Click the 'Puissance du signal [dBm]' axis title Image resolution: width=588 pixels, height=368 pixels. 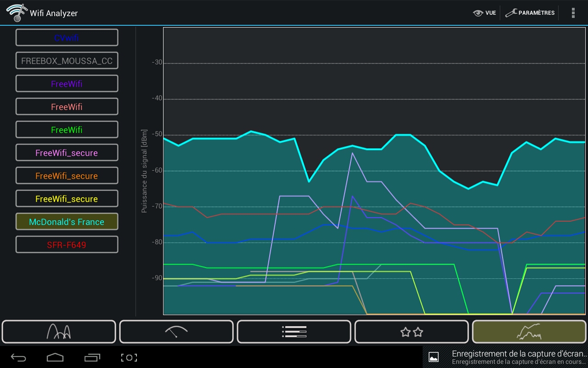pyautogui.click(x=144, y=171)
